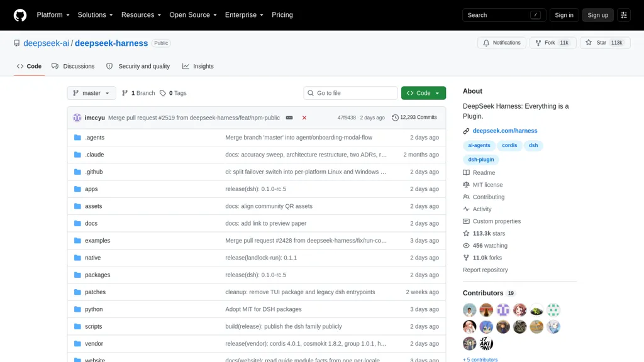Click the Go to file field
The width and height of the screenshot is (644, 362).
351,93
